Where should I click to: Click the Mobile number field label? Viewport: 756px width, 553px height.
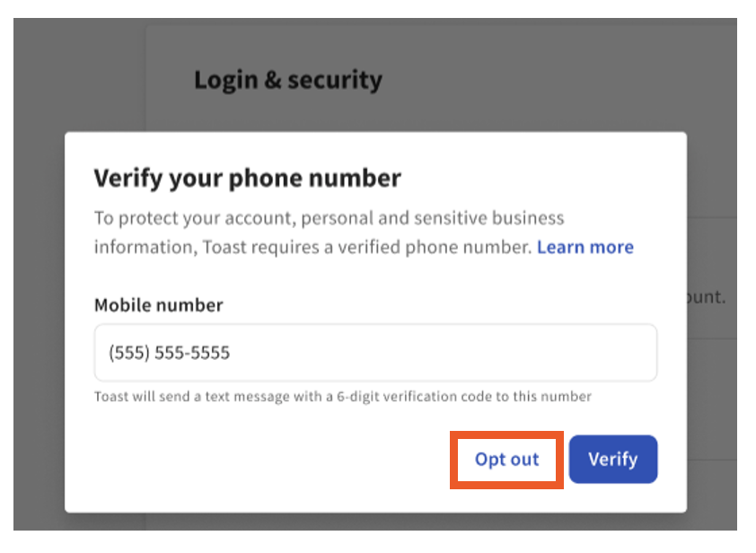[158, 305]
